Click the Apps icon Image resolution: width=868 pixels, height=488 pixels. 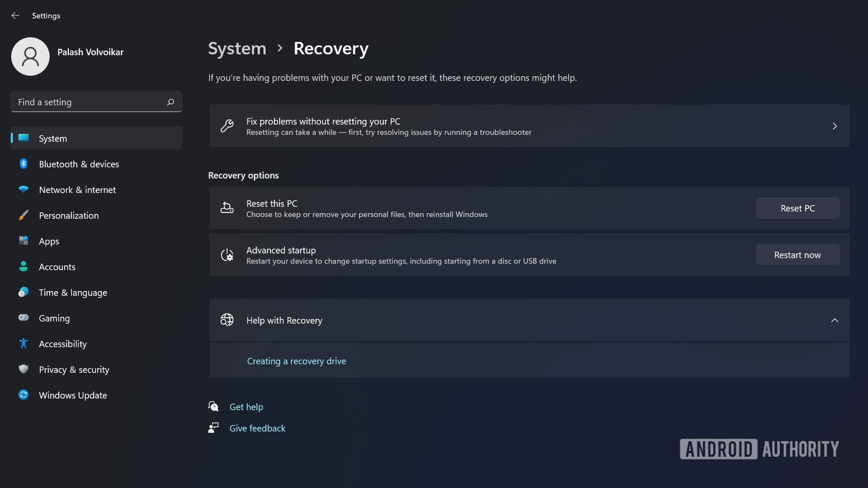point(24,240)
